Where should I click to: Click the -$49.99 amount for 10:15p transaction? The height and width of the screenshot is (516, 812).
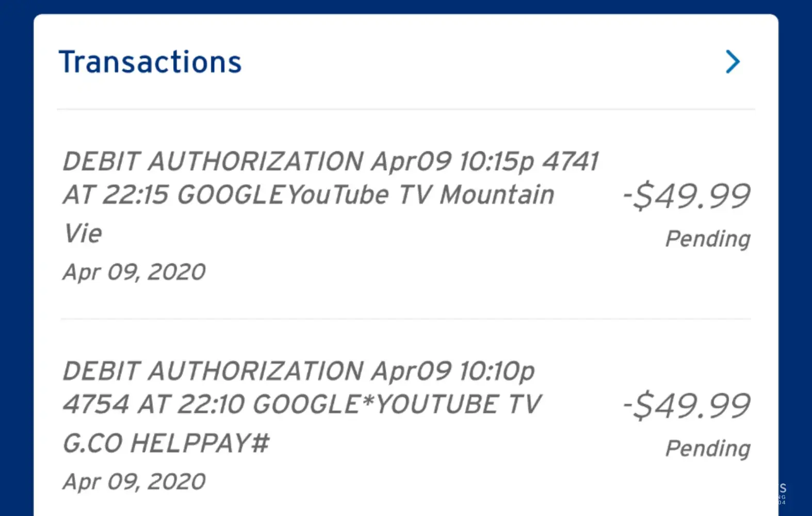coord(687,196)
